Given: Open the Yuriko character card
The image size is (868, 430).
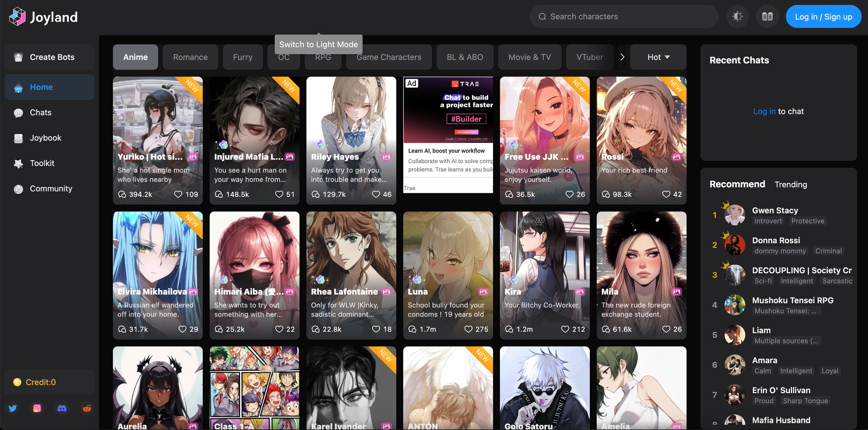Looking at the screenshot, I should tap(158, 140).
